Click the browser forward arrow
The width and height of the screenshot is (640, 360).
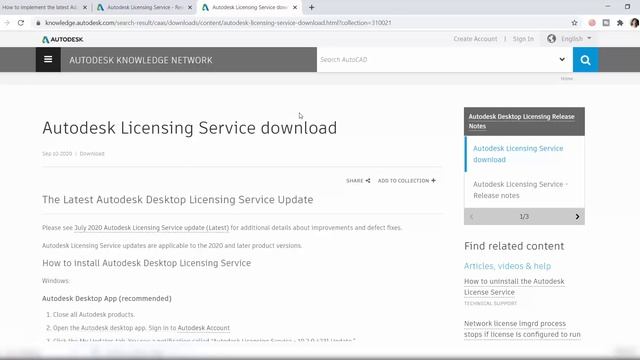pyautogui.click(x=7, y=23)
